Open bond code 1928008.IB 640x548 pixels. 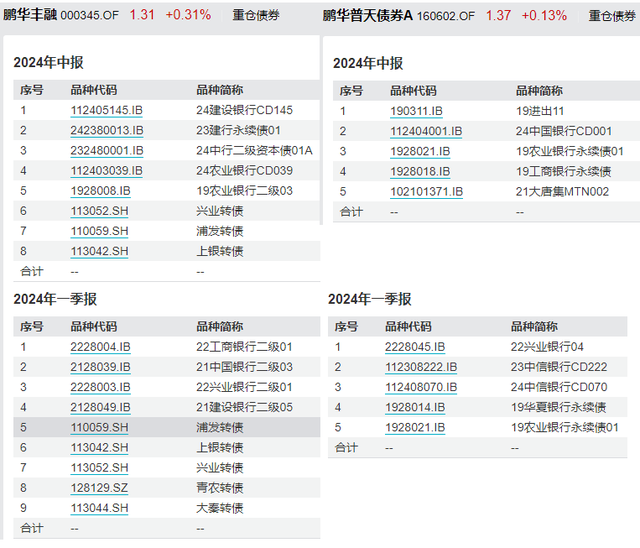point(100,191)
